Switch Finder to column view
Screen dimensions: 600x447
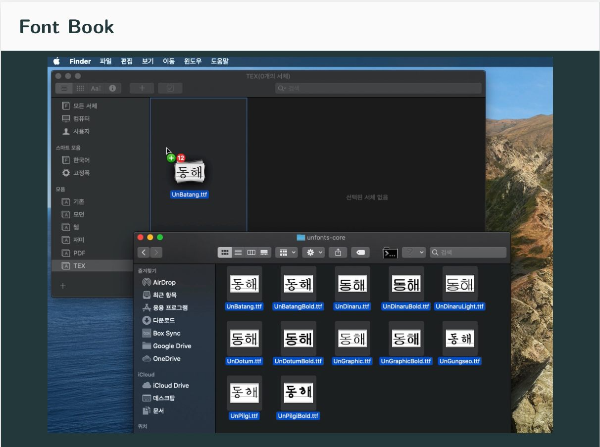[251, 253]
